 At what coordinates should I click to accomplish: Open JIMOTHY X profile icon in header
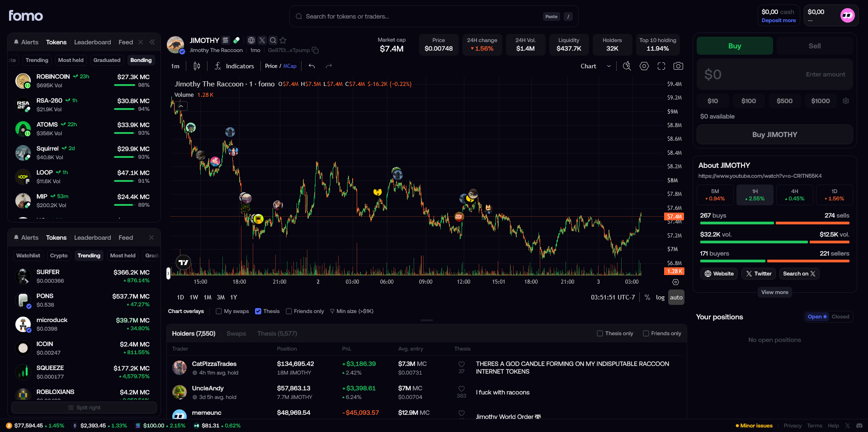click(x=262, y=40)
